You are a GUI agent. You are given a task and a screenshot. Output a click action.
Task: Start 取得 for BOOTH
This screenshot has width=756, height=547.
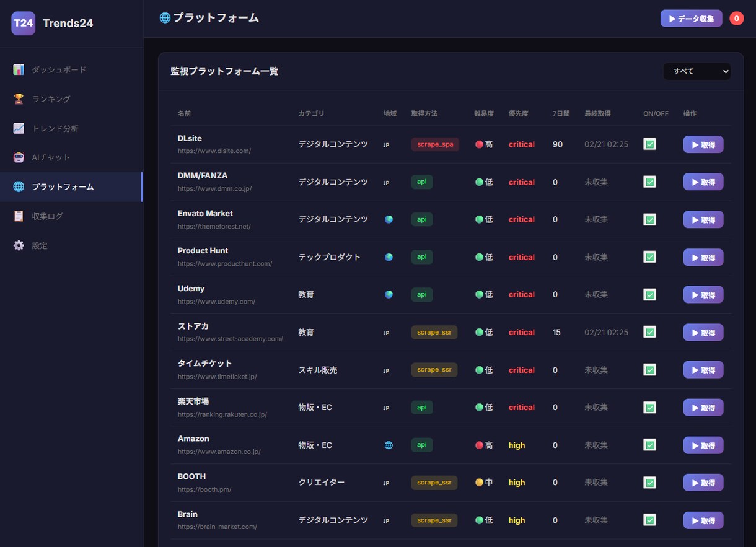coord(703,483)
